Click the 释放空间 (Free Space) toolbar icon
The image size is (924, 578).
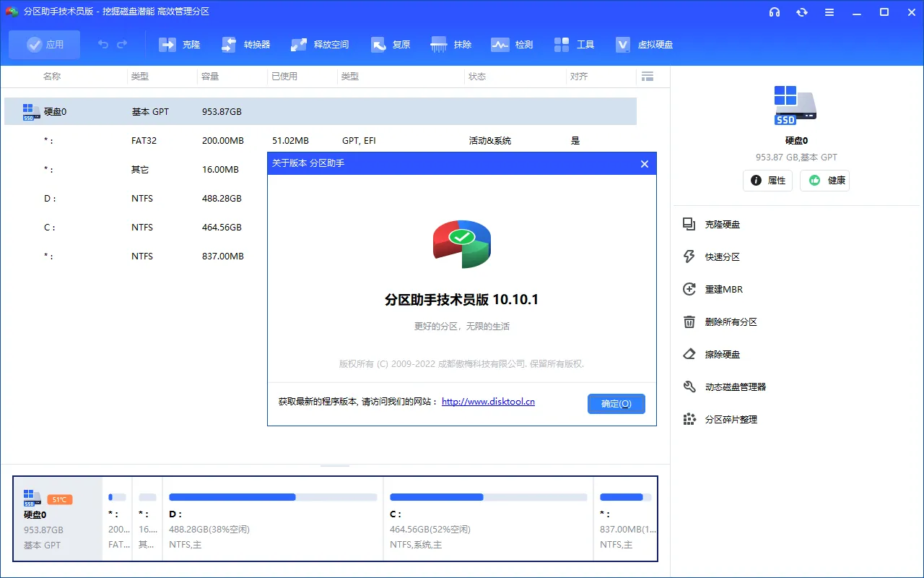pos(319,44)
